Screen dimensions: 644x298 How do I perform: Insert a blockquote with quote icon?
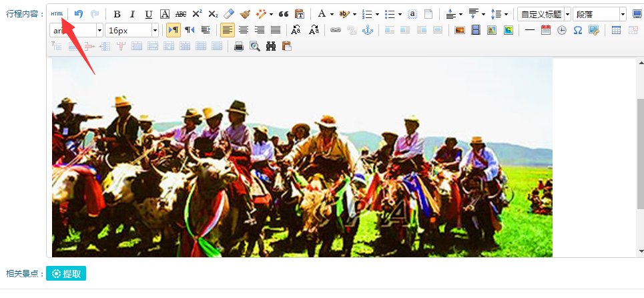pos(283,14)
